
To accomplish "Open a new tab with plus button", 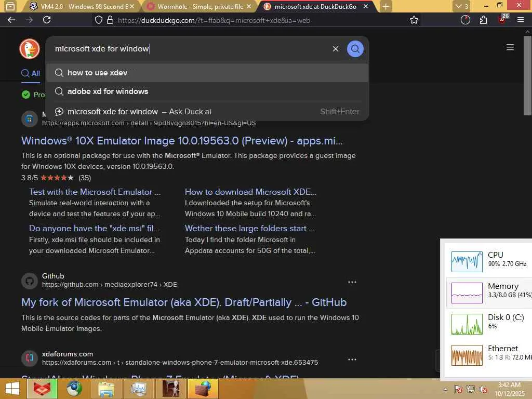I will pos(386,6).
